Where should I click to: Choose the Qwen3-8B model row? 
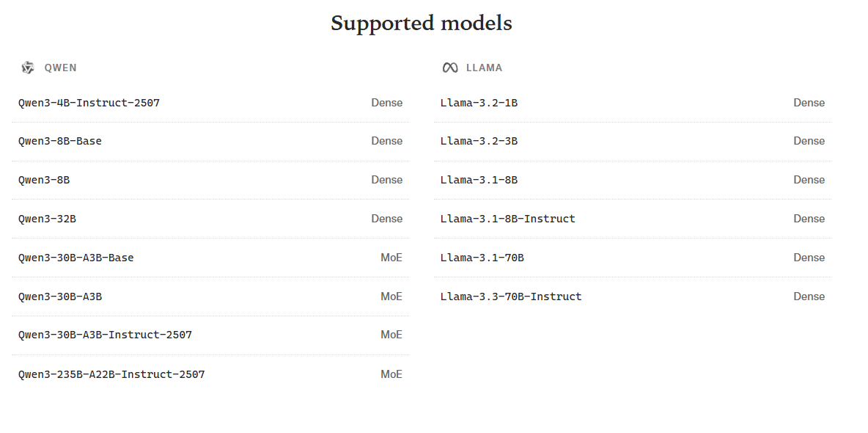(44, 180)
